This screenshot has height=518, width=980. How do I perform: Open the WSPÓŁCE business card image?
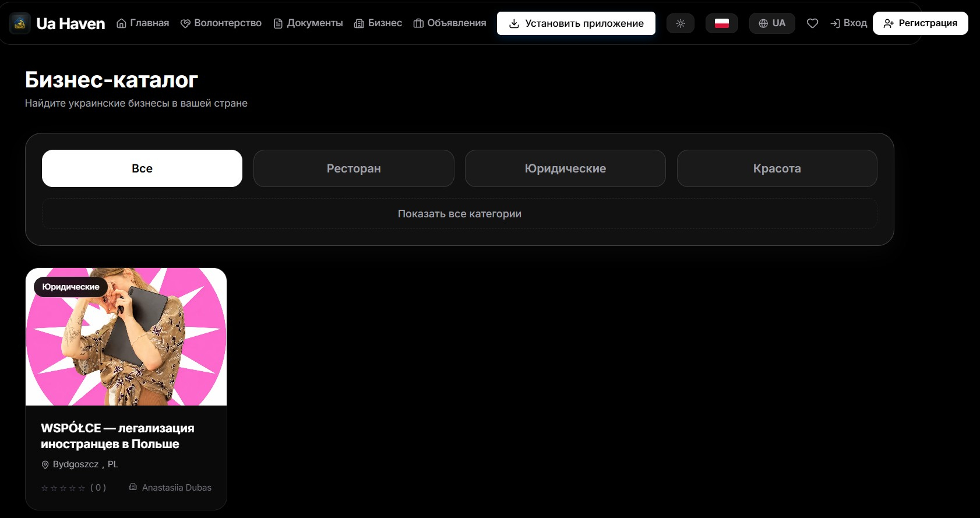(126, 337)
